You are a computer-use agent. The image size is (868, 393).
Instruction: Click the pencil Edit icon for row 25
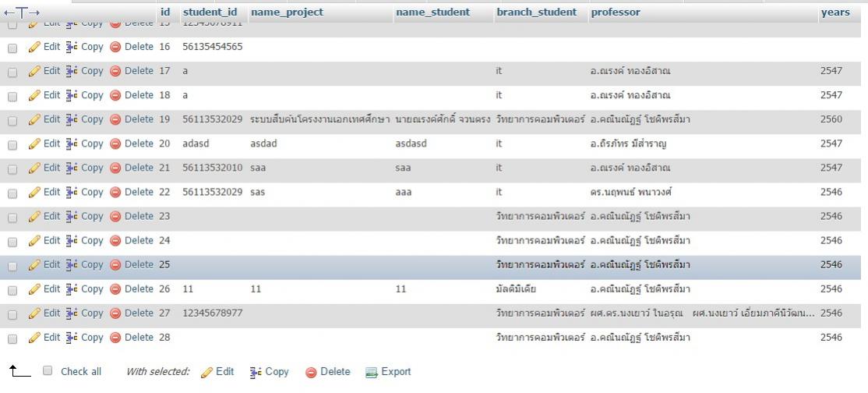coord(34,265)
